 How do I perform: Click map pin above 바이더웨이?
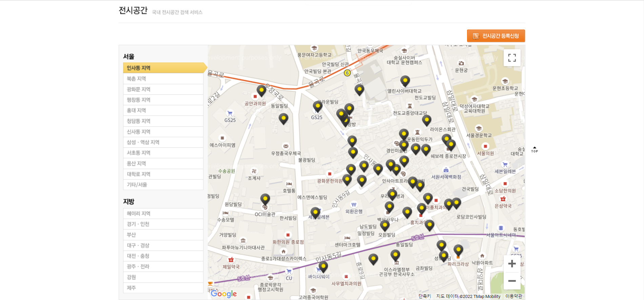pyautogui.click(x=323, y=266)
